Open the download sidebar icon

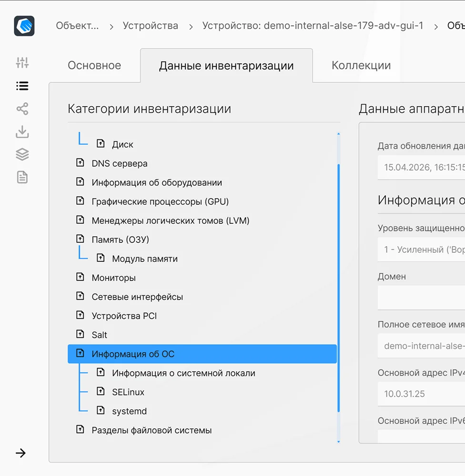[x=22, y=132]
